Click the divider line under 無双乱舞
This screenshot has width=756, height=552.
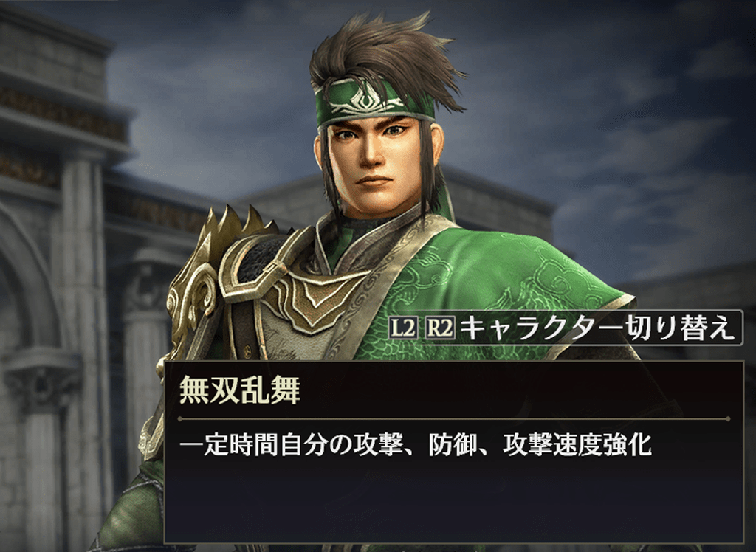point(454,419)
